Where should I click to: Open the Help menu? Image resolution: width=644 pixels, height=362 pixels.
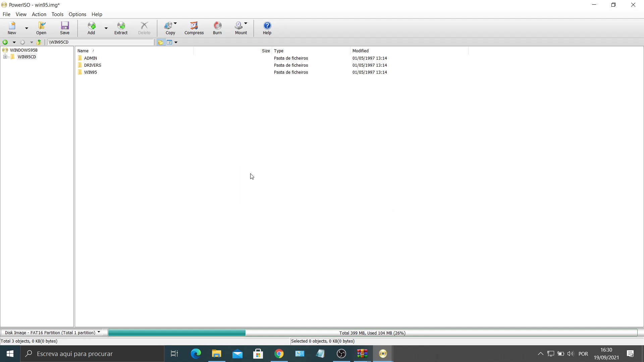click(97, 14)
